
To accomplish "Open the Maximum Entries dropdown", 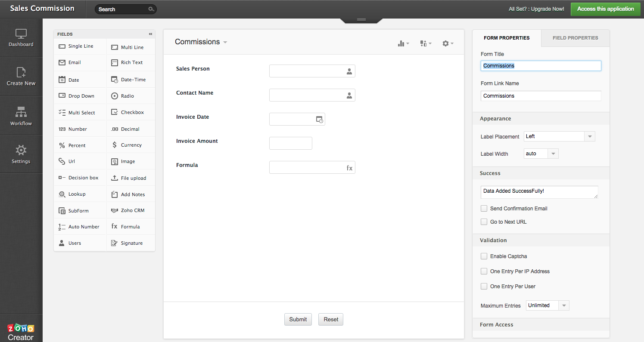I will (x=563, y=305).
